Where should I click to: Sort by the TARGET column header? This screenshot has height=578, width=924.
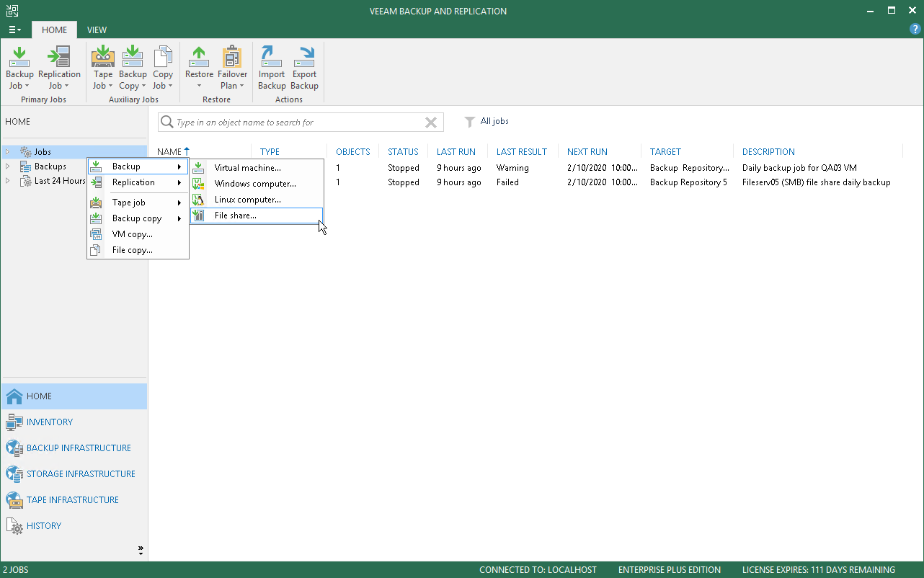coord(665,152)
